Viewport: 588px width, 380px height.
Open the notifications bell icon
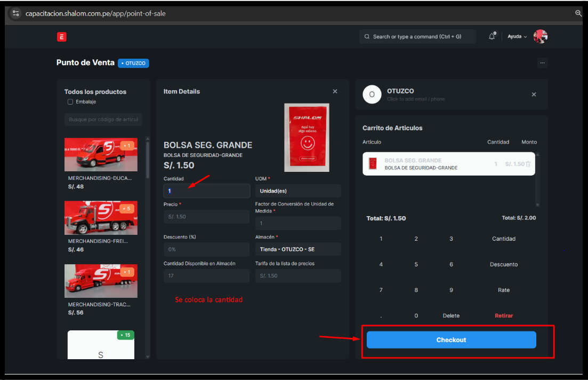pyautogui.click(x=492, y=36)
